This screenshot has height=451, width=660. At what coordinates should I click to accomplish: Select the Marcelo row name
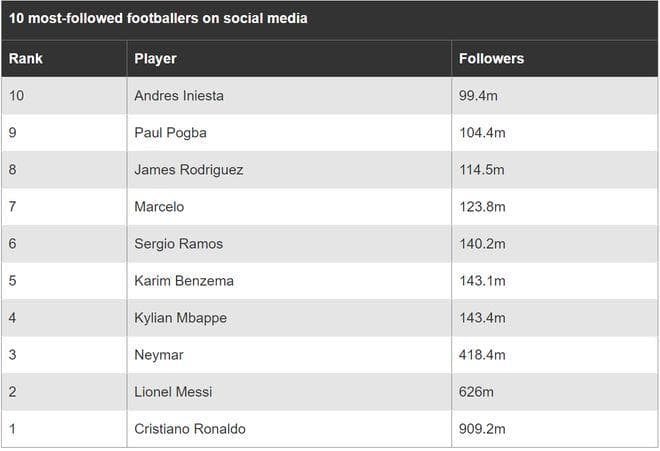[159, 207]
